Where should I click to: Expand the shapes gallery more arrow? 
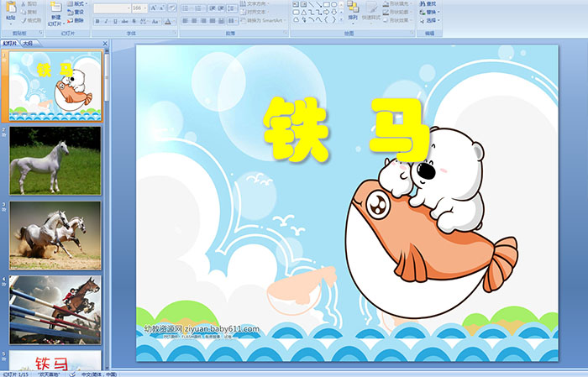point(341,19)
